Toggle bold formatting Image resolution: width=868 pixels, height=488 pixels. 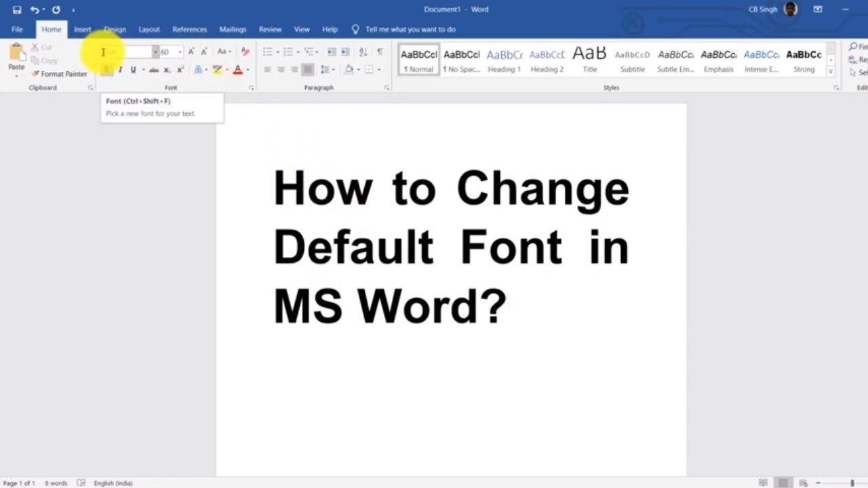tap(106, 70)
